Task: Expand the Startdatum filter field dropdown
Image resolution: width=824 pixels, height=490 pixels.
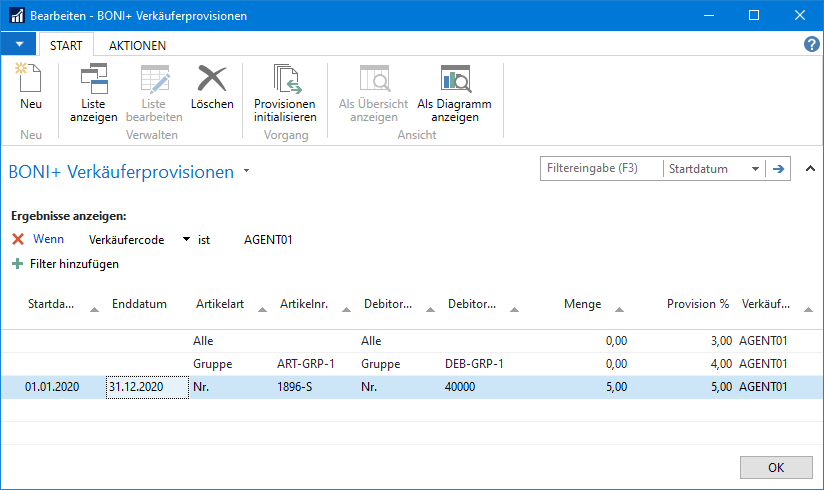Action: (x=754, y=170)
